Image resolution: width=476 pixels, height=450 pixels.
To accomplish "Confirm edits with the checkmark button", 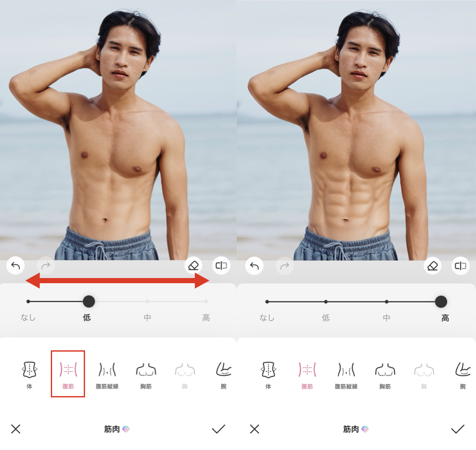I will click(218, 429).
